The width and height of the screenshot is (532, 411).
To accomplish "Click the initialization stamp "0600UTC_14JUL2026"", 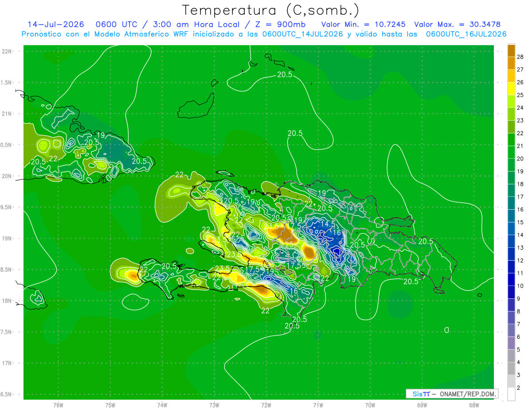I will coord(302,34).
